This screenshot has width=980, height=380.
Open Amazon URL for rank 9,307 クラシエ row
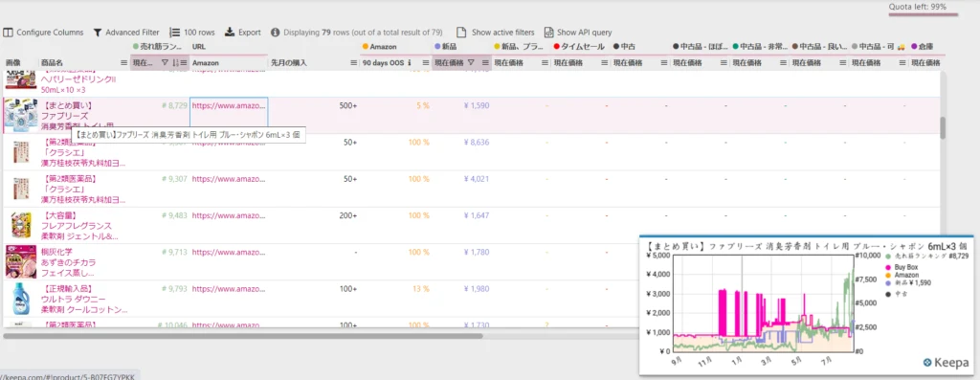[229, 179]
